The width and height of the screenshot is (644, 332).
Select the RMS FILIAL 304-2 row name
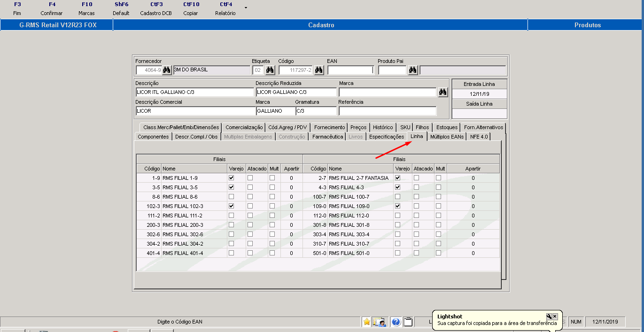(x=182, y=244)
